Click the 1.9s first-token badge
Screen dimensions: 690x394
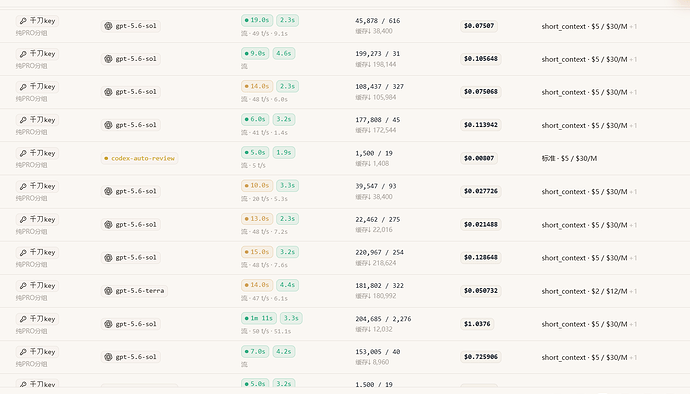(284, 152)
